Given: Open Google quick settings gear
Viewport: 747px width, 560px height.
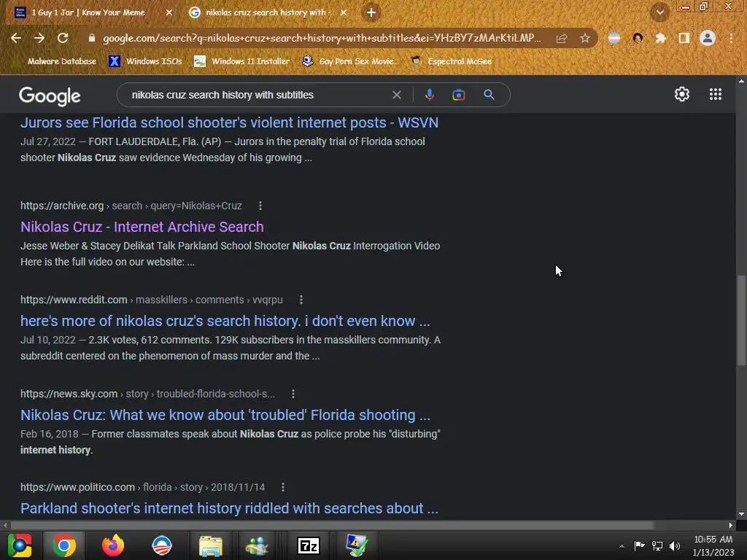Looking at the screenshot, I should pyautogui.click(x=682, y=94).
